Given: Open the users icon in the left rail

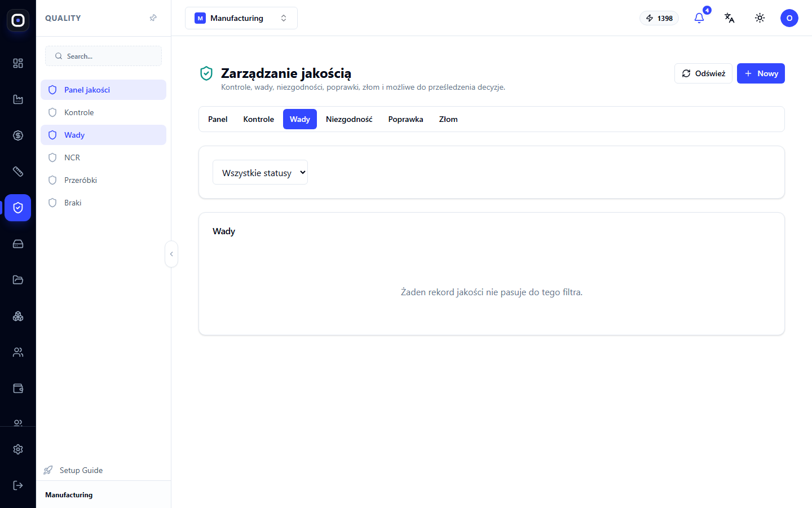Looking at the screenshot, I should pos(18,352).
